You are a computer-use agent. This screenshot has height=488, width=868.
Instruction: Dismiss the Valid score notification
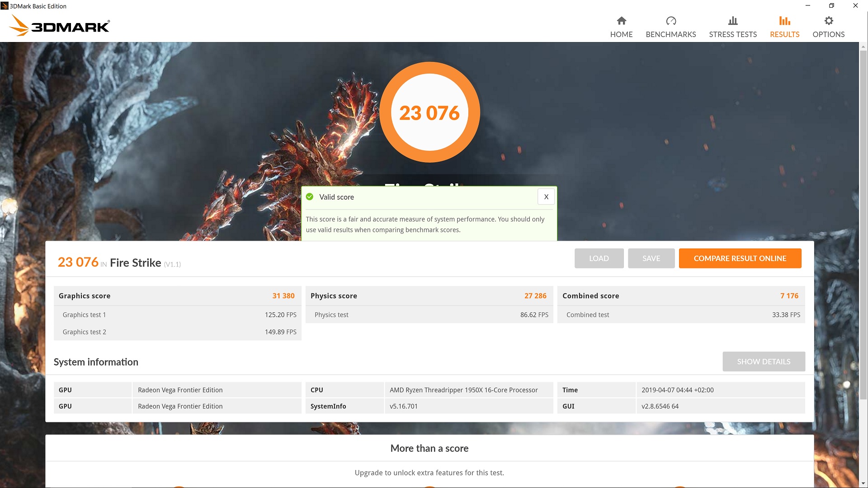click(x=546, y=197)
